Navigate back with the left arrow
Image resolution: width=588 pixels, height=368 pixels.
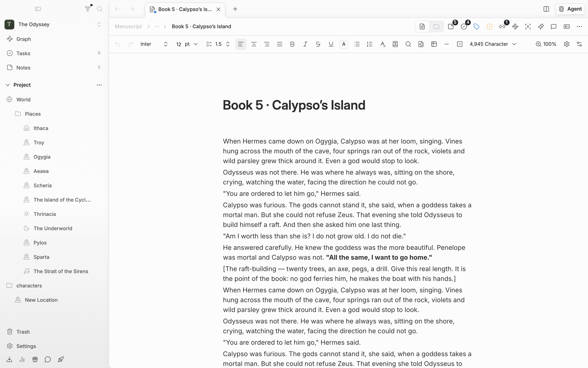click(x=118, y=9)
